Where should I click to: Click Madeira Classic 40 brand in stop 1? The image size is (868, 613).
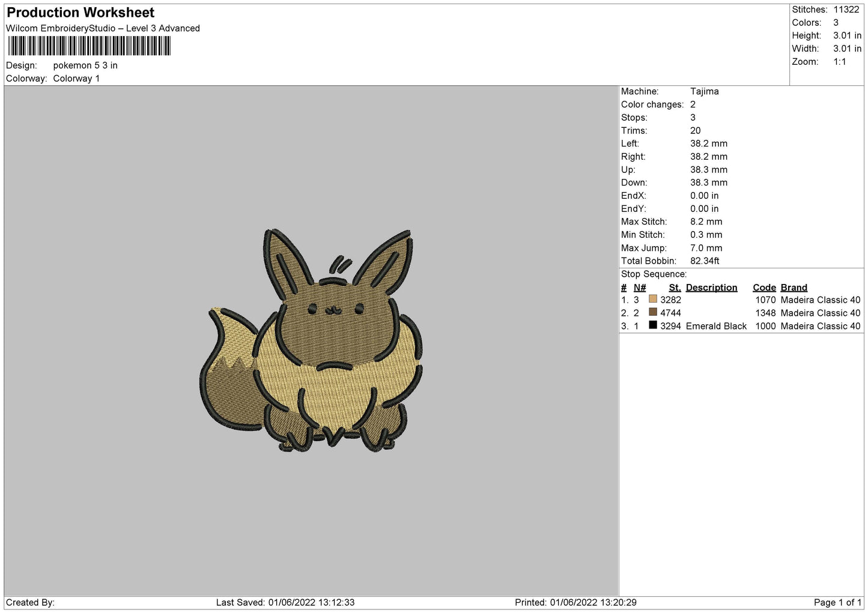click(x=821, y=300)
